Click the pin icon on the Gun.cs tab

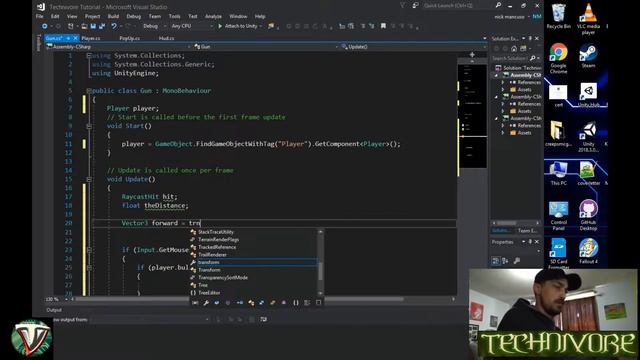click(x=68, y=38)
